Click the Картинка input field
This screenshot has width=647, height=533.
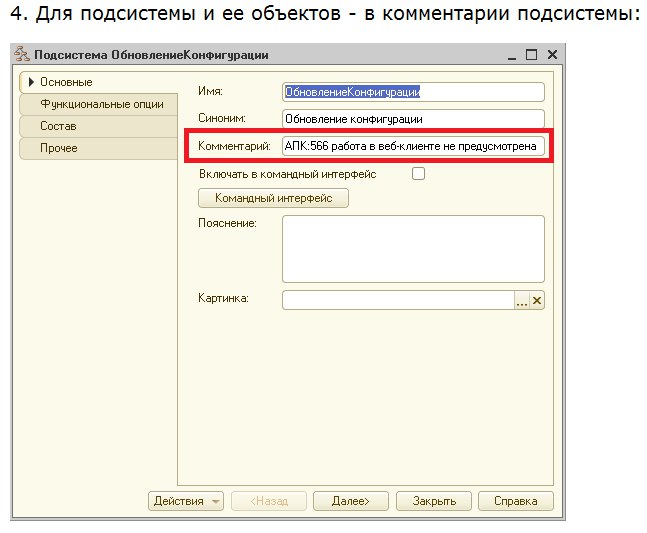398,300
